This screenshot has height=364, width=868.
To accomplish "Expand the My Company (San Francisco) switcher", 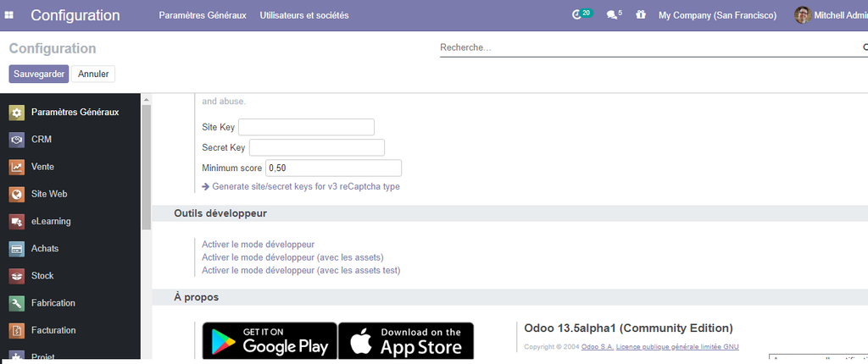I will (717, 15).
